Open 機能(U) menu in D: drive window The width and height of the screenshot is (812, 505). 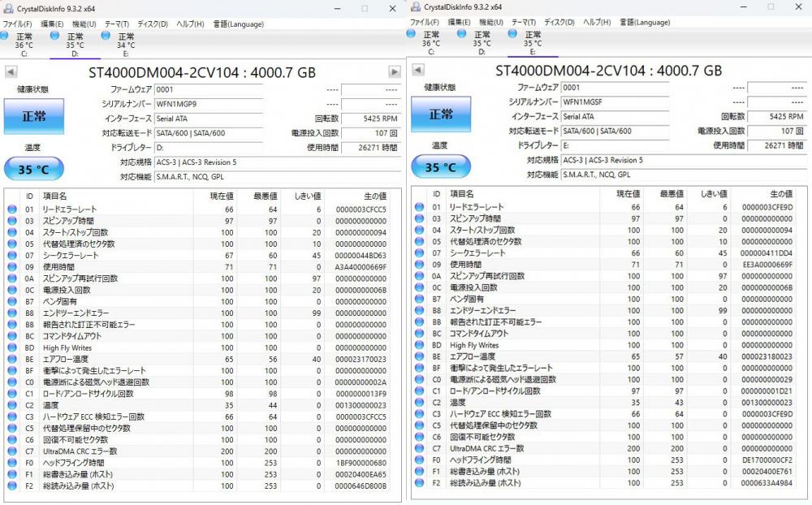click(x=84, y=24)
